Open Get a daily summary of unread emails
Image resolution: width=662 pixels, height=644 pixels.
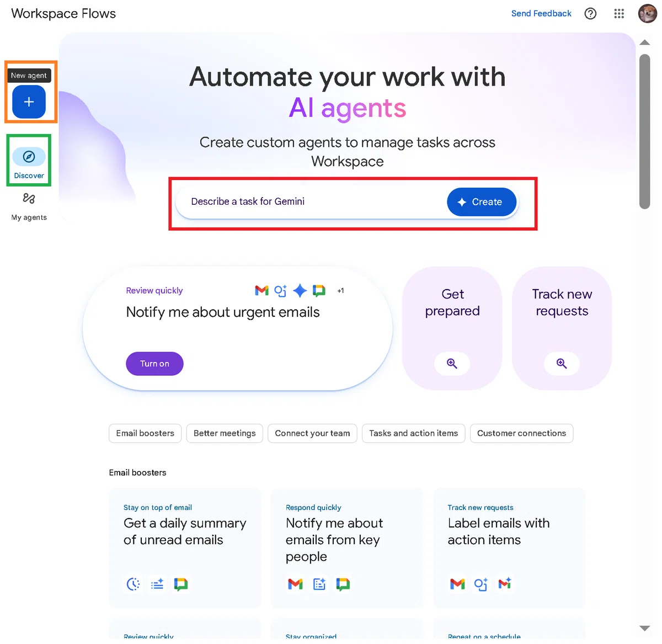click(185, 548)
